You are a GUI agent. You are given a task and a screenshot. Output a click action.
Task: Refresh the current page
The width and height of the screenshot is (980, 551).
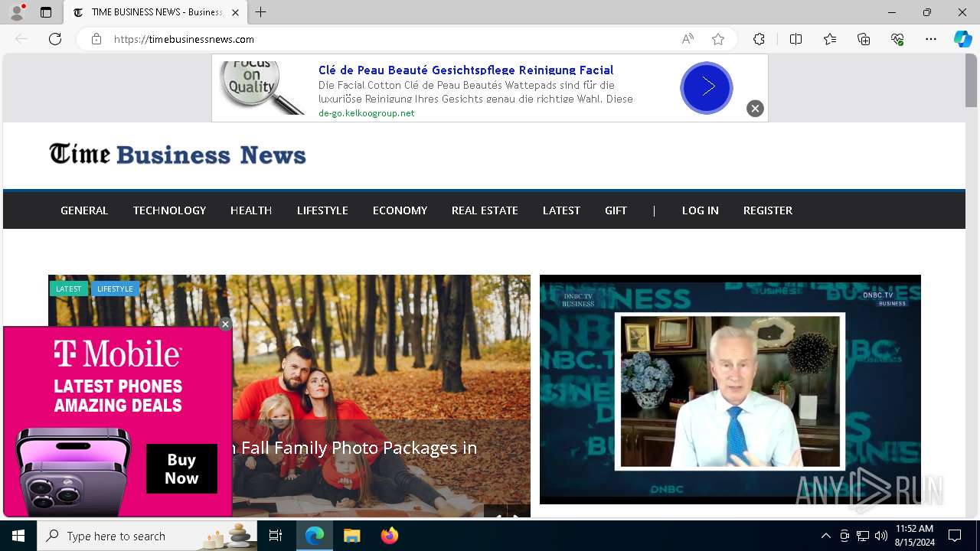coord(55,39)
